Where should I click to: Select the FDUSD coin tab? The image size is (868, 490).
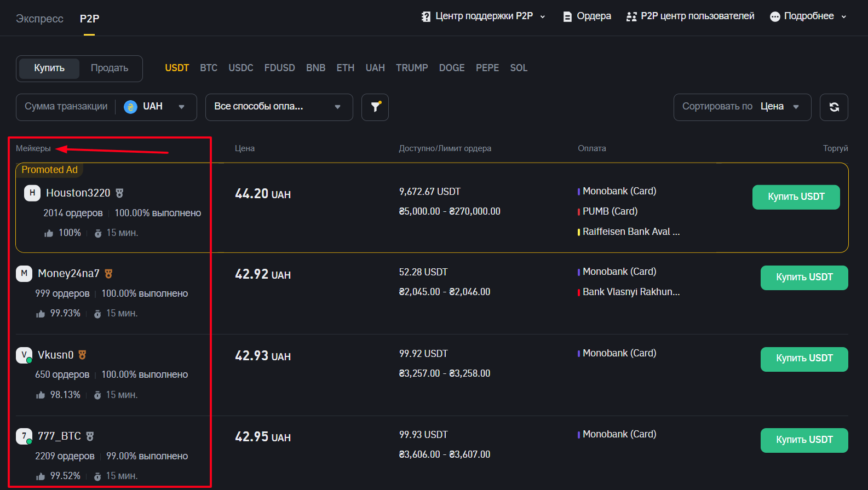tap(280, 68)
